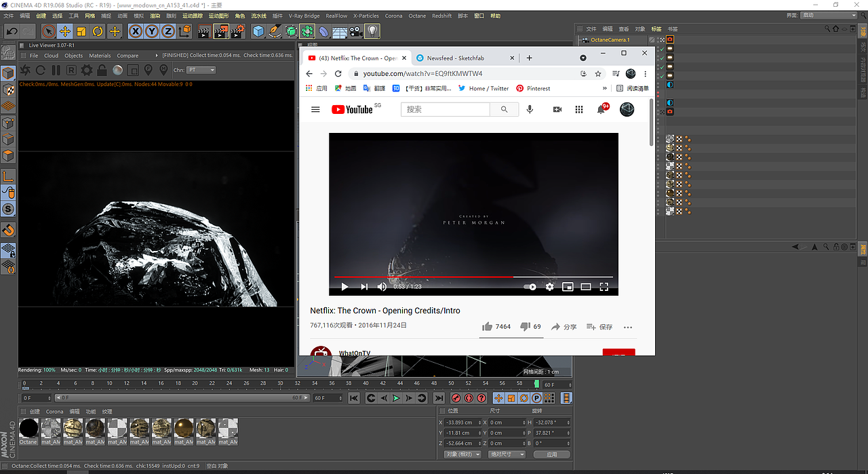Image resolution: width=868 pixels, height=474 pixels.
Task: Open the Pinterest bookmark
Action: [x=533, y=88]
